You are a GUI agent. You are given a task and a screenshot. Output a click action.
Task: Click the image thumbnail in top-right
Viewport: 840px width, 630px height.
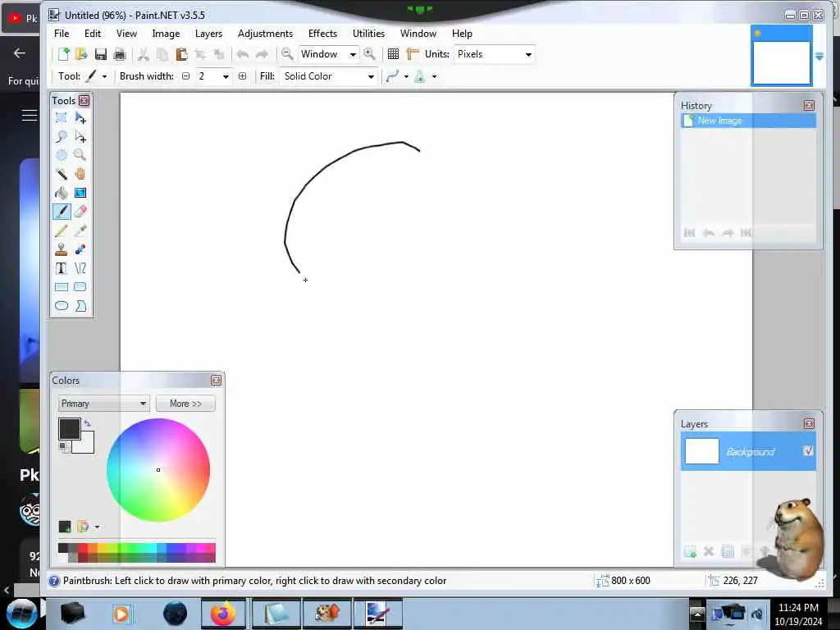tap(782, 56)
